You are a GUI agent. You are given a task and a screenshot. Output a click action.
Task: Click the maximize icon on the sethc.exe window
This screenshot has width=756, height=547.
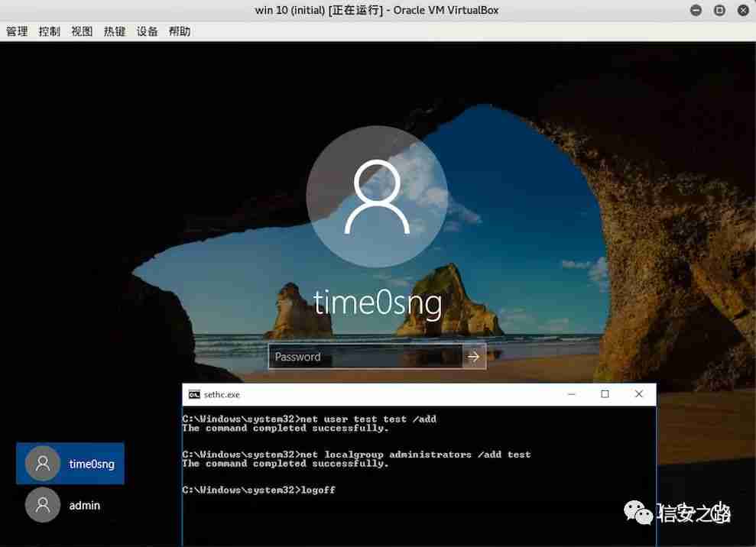pos(605,393)
